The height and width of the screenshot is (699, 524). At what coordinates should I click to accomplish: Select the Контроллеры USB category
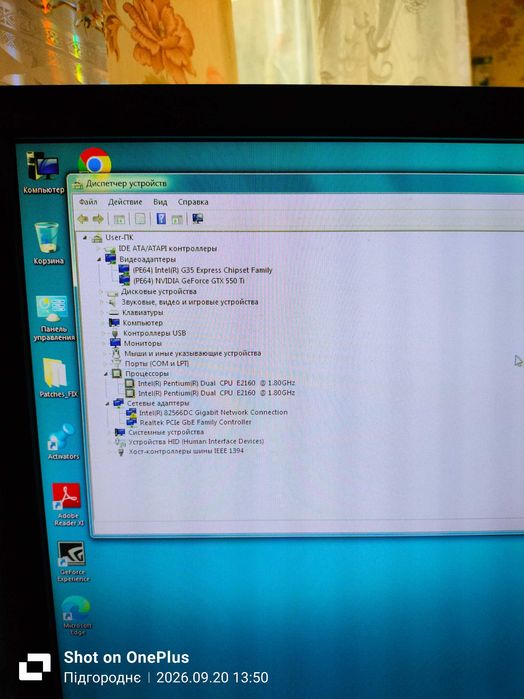click(x=155, y=333)
